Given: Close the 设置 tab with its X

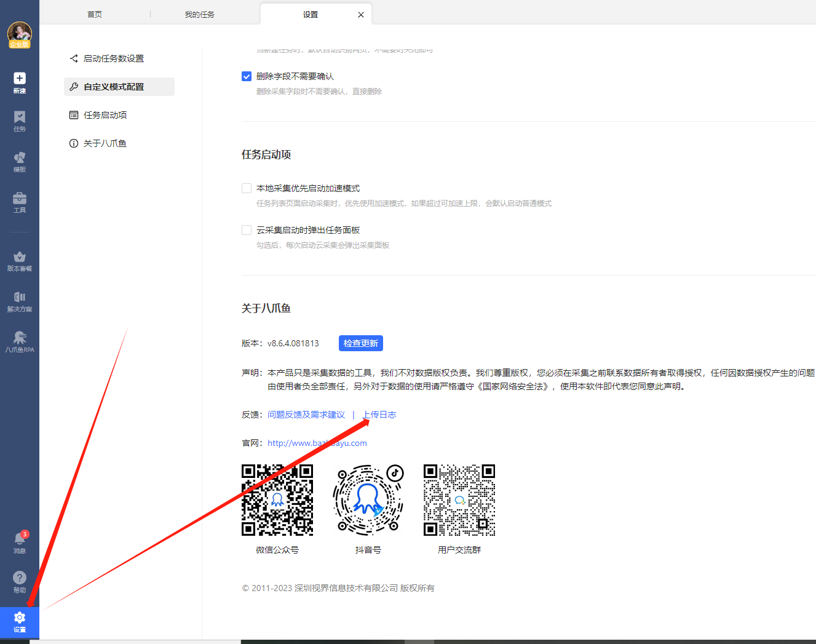Looking at the screenshot, I should point(361,15).
